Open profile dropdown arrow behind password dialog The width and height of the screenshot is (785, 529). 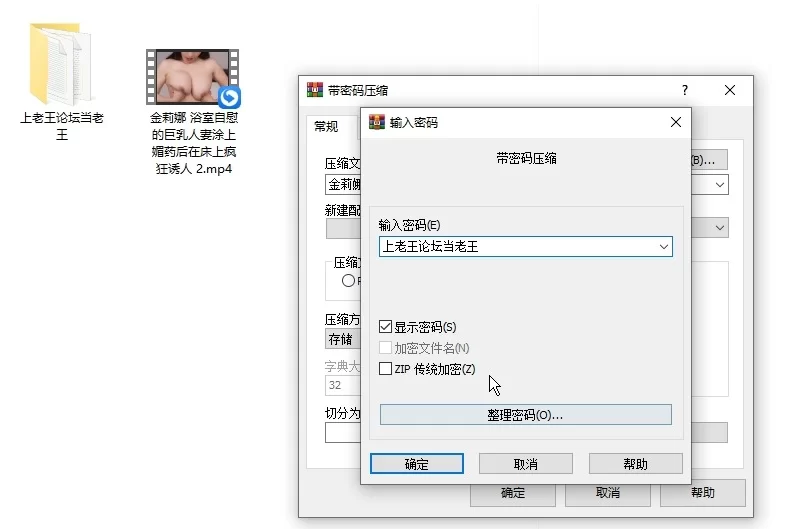point(719,228)
